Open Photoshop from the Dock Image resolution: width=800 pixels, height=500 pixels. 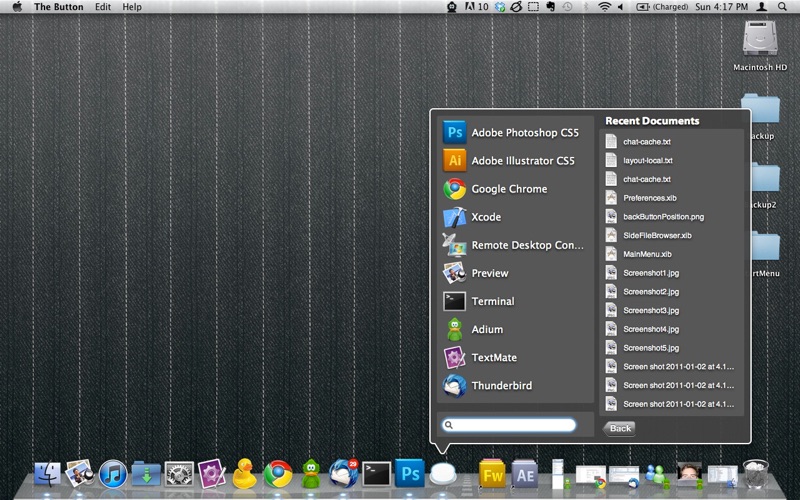click(410, 474)
